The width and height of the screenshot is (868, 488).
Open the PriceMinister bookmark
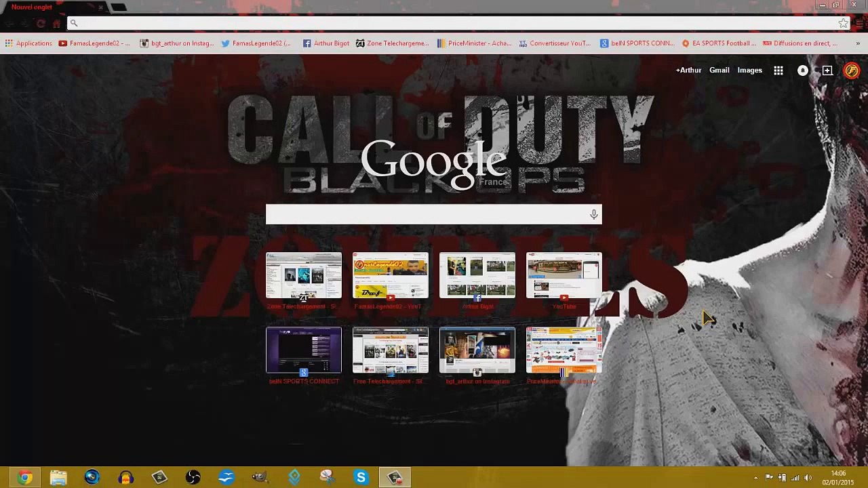474,43
